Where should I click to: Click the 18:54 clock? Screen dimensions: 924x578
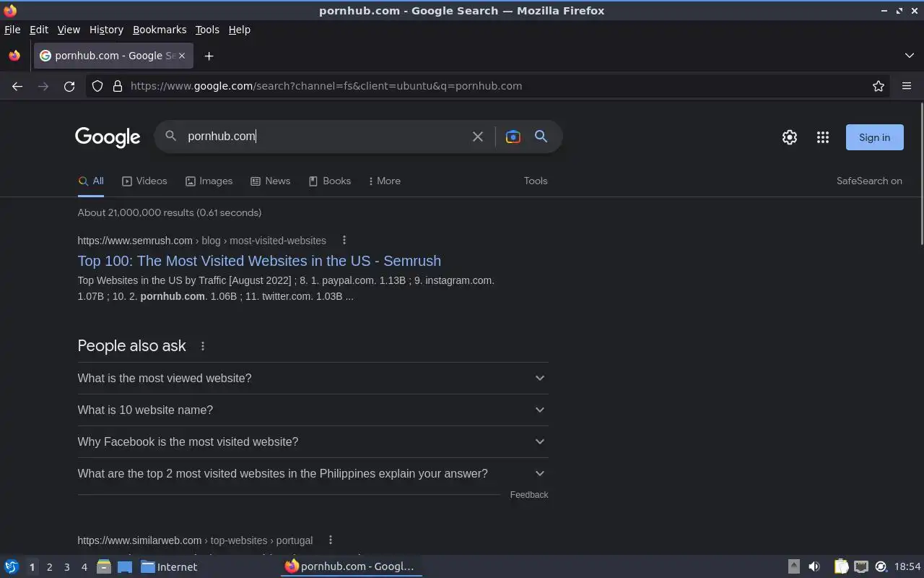point(907,567)
